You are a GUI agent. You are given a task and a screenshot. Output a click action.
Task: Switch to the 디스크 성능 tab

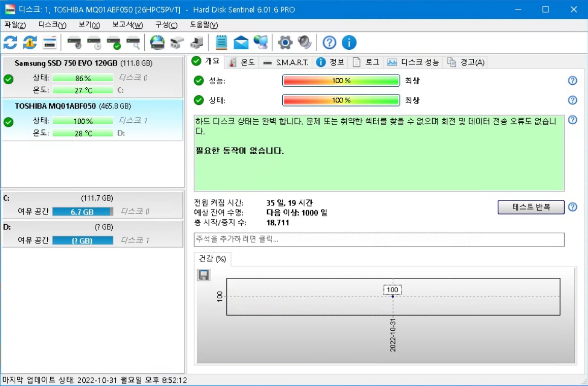[413, 62]
